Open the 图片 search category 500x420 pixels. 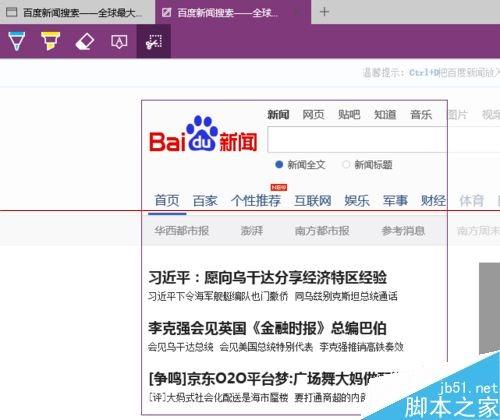[457, 115]
